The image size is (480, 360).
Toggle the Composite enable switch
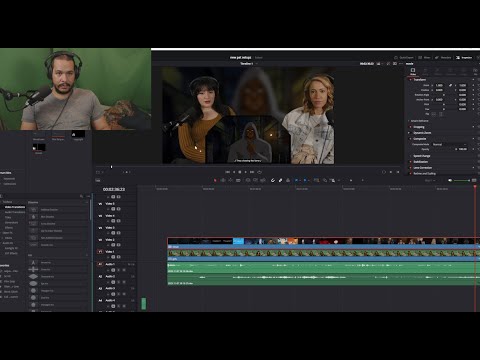410,139
